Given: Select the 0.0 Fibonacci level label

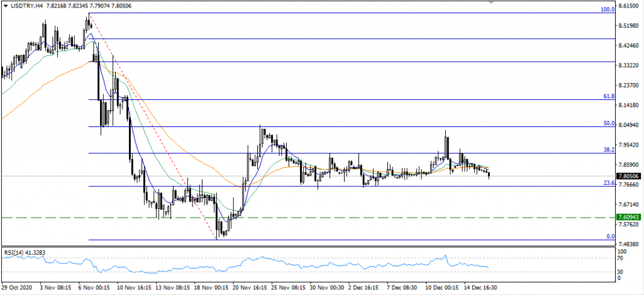Looking at the screenshot, I should point(609,236).
